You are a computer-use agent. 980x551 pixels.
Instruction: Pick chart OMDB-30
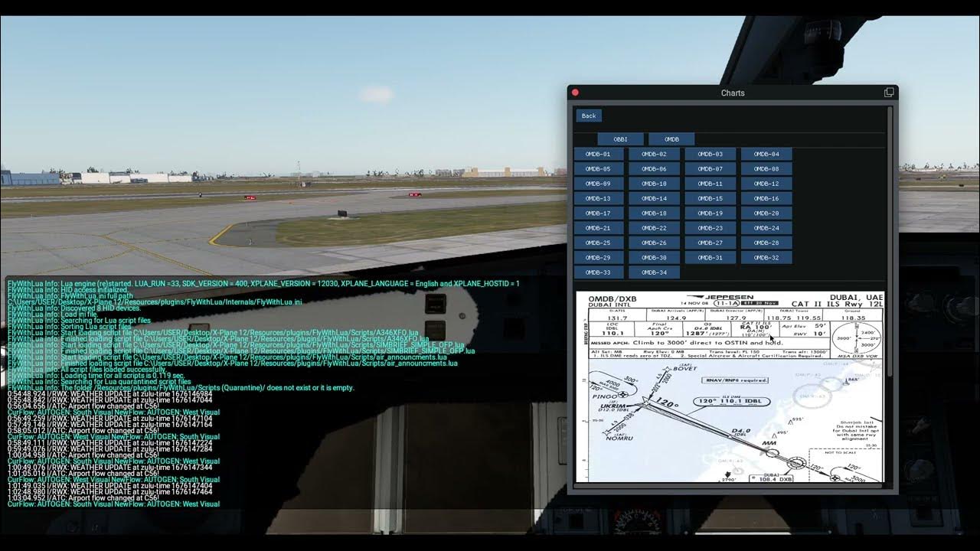click(x=654, y=258)
